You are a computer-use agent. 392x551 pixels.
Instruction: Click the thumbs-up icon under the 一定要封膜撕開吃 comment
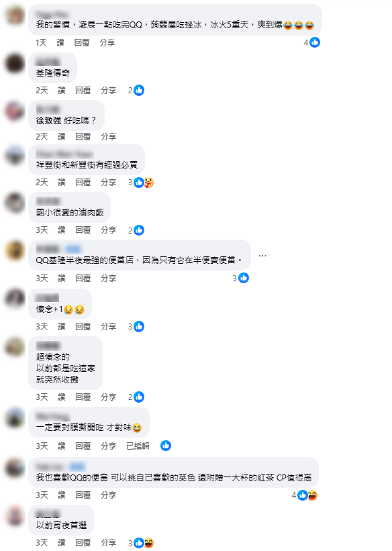coord(166,446)
